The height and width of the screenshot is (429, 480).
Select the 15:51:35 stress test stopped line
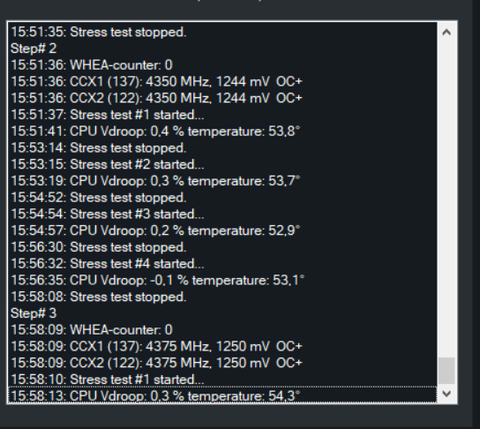[222, 32]
